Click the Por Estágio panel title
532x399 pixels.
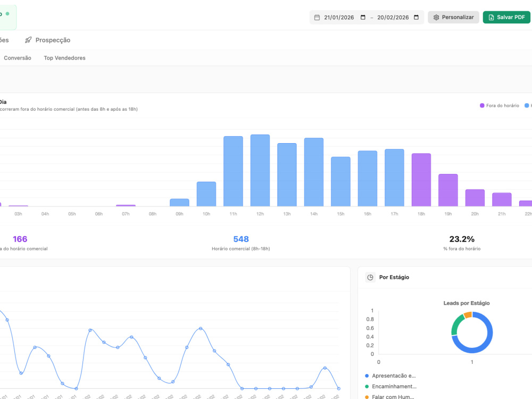point(394,277)
